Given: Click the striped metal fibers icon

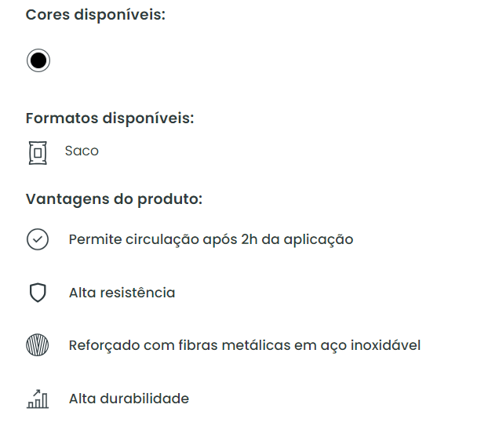Looking at the screenshot, I should [38, 345].
